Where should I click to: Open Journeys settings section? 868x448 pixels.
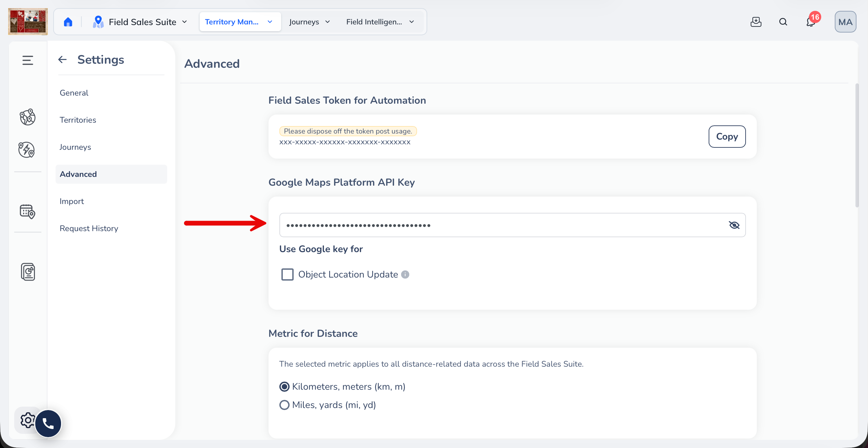(x=111, y=147)
